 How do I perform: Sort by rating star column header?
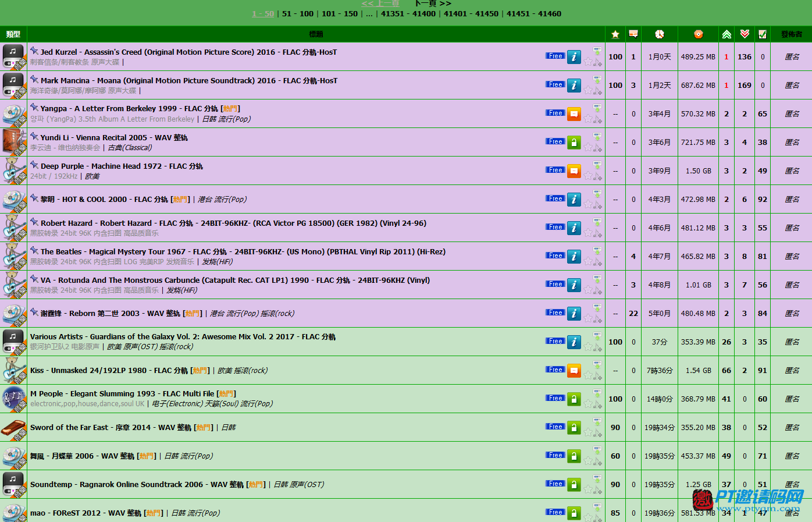(x=615, y=34)
